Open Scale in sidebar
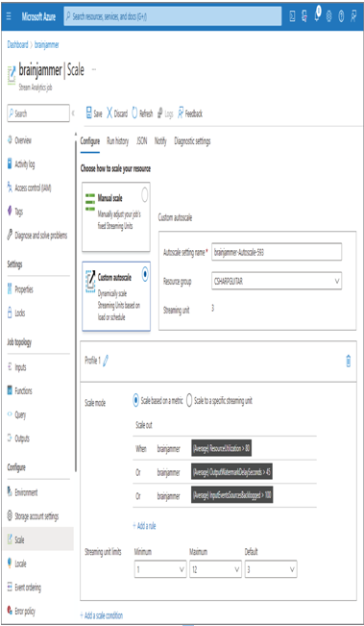The width and height of the screenshot is (364, 626). tap(38, 539)
